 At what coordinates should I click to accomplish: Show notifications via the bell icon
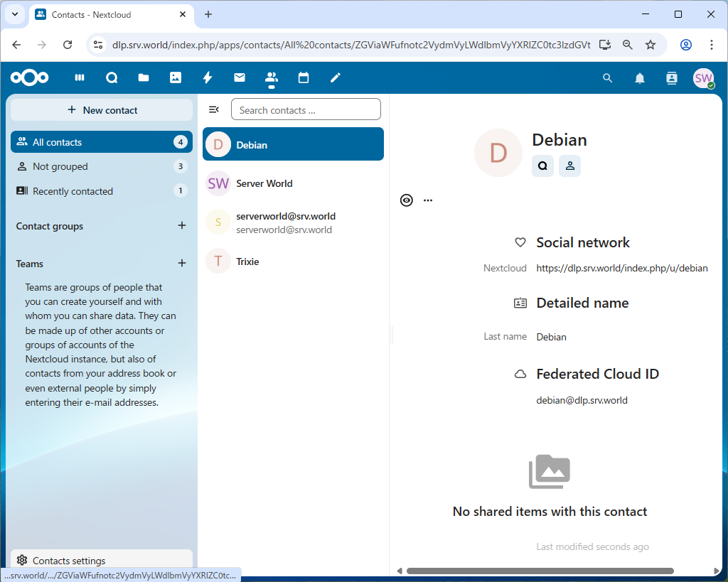[x=640, y=78]
